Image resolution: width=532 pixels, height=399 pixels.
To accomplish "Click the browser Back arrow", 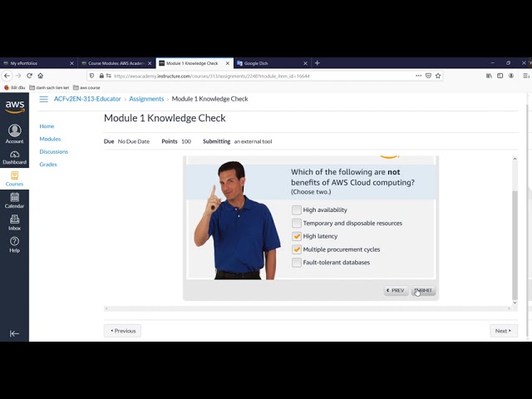I will (x=7, y=76).
